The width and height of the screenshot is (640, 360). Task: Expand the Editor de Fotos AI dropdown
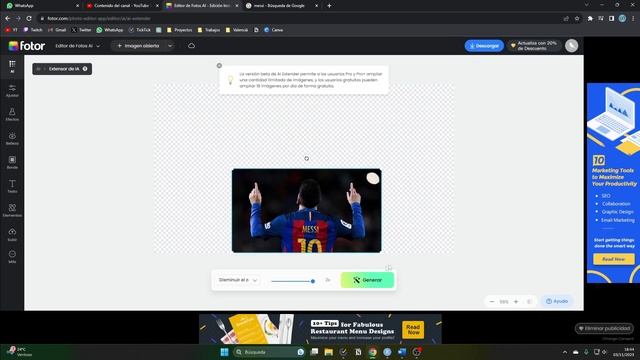(x=78, y=46)
